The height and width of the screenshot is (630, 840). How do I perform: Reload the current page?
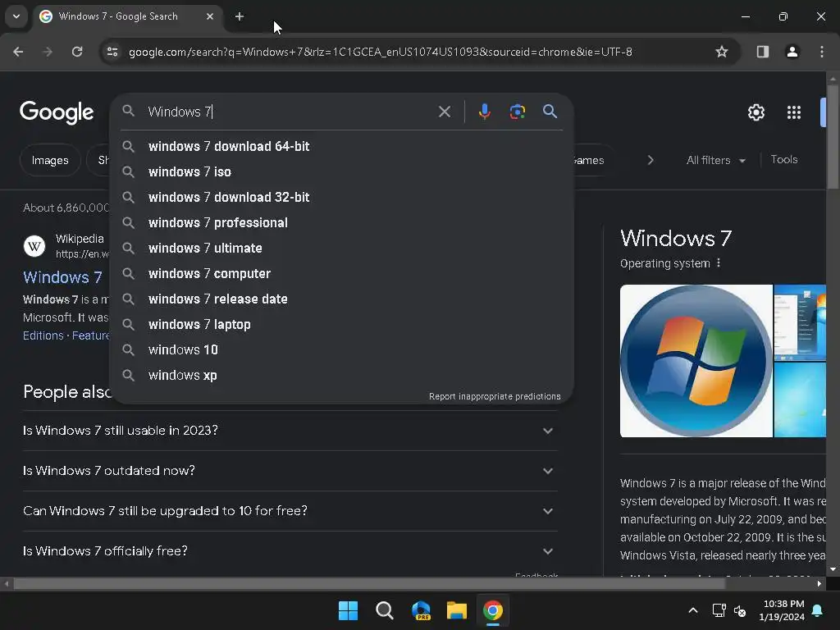click(x=77, y=52)
